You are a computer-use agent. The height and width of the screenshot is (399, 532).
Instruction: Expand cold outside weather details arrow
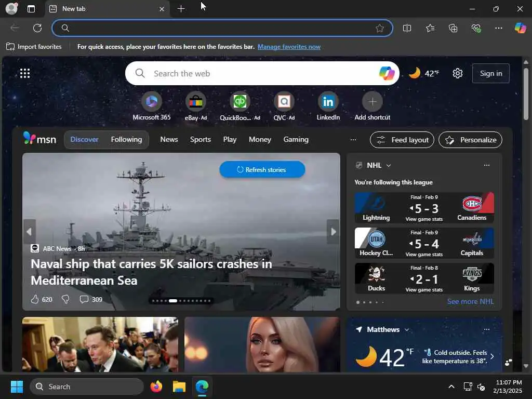pos(492,356)
